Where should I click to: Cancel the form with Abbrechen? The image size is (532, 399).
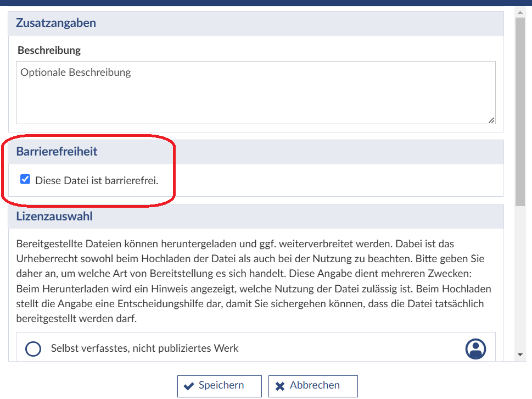312,386
